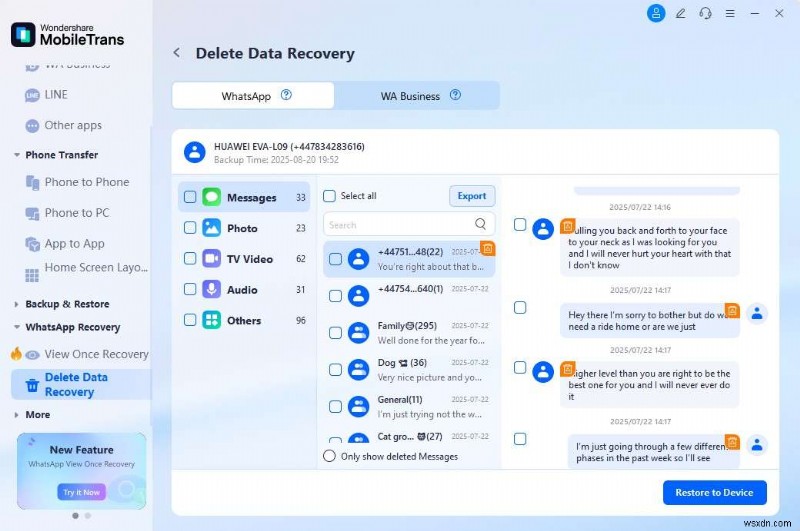Viewport: 800px width, 531px height.
Task: Click Restore to Device
Action: (x=714, y=492)
